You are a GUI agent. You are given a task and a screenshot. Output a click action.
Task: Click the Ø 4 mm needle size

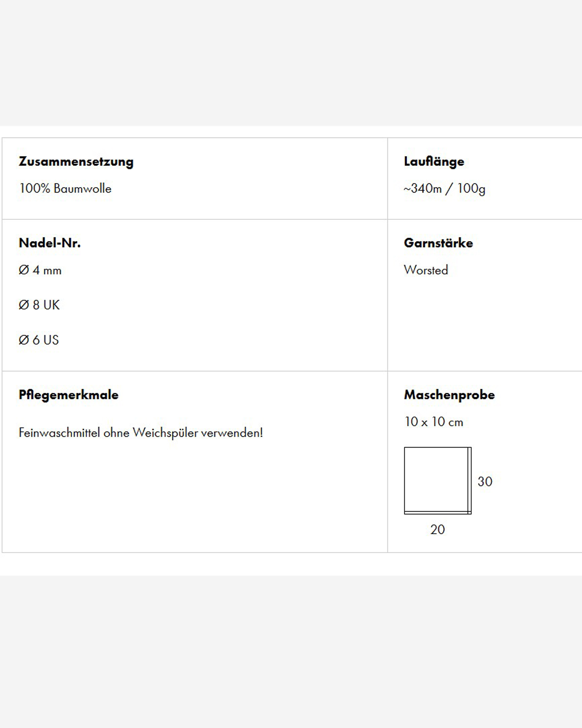pos(40,270)
